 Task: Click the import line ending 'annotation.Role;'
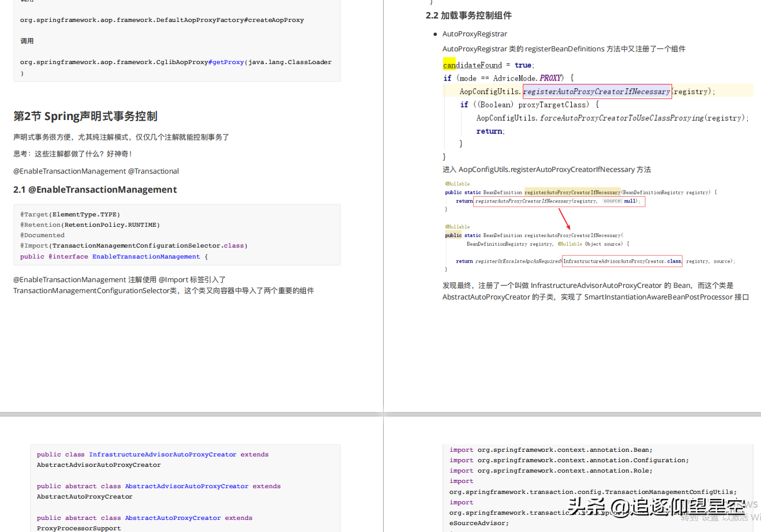pos(551,471)
